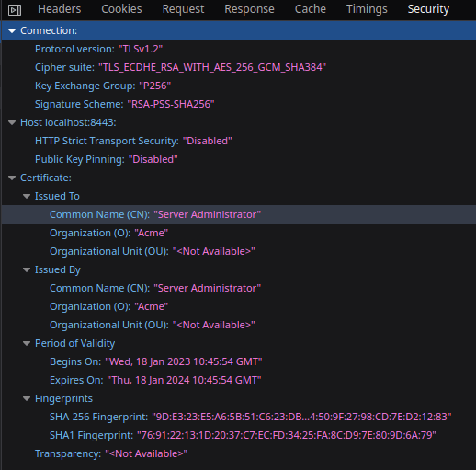The height and width of the screenshot is (470, 476).
Task: Select the Public Key Pinning row
Action: tap(239, 159)
